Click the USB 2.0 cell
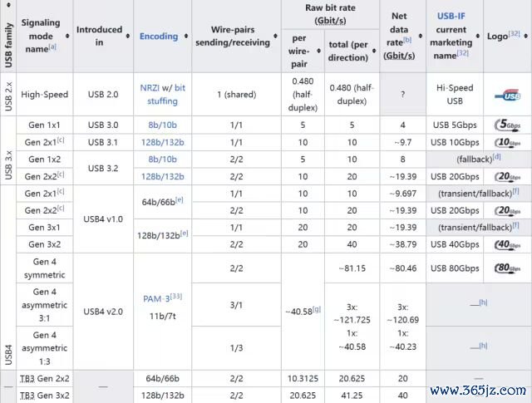 tap(103, 94)
